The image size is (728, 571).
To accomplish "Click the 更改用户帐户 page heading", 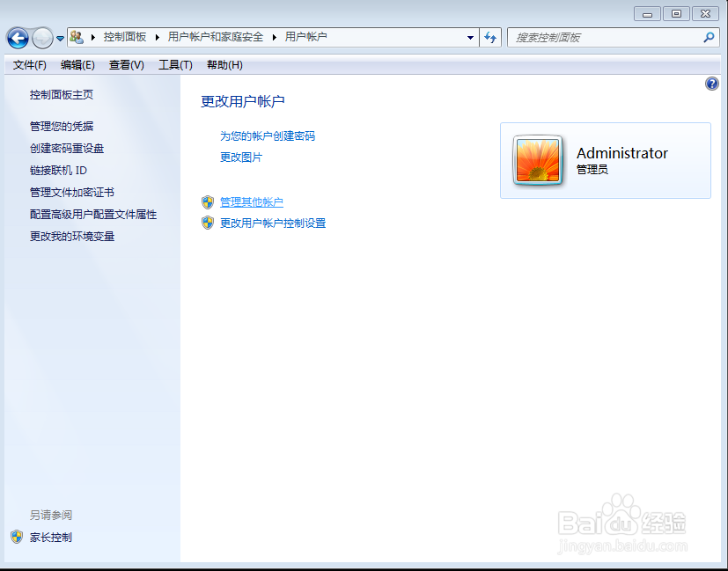I will (242, 101).
